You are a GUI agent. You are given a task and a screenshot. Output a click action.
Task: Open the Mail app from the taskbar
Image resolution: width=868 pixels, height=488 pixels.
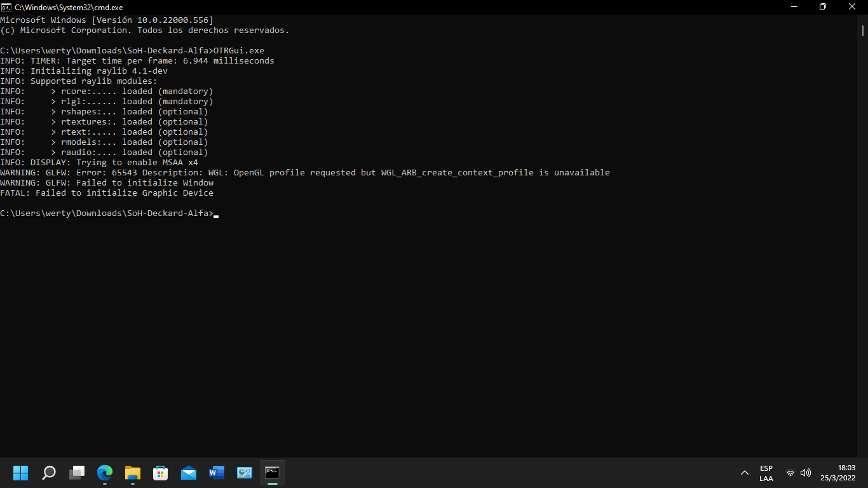pos(188,473)
